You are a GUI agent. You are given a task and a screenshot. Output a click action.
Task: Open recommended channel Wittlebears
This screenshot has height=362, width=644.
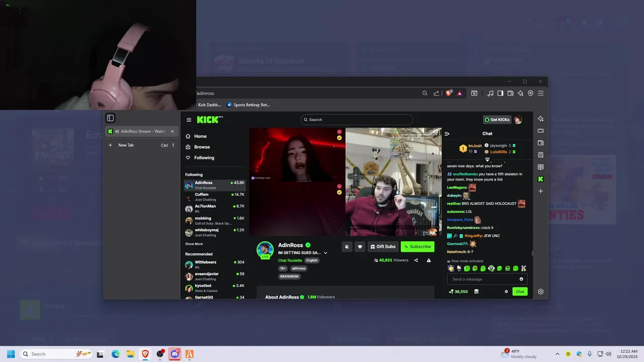click(215, 264)
